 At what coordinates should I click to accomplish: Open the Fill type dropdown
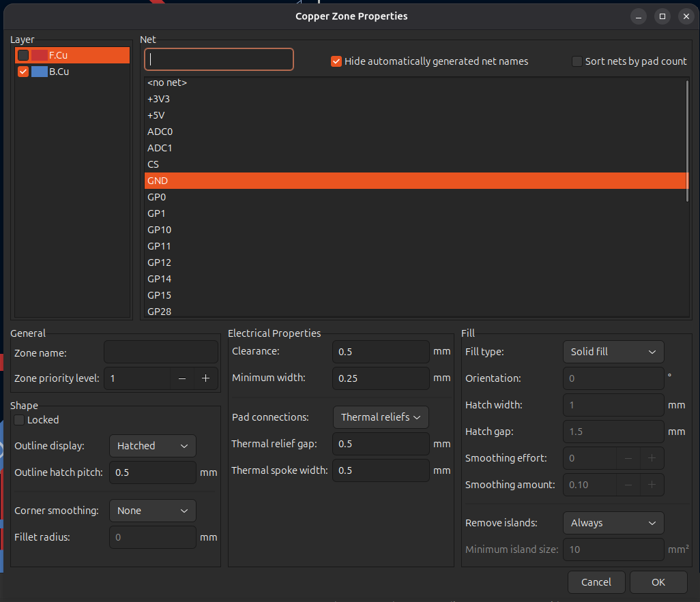pyautogui.click(x=613, y=352)
